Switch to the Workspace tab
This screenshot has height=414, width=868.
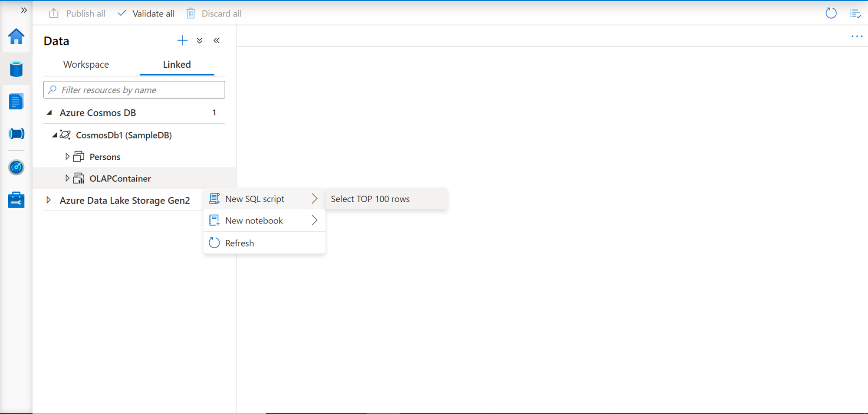(86, 65)
